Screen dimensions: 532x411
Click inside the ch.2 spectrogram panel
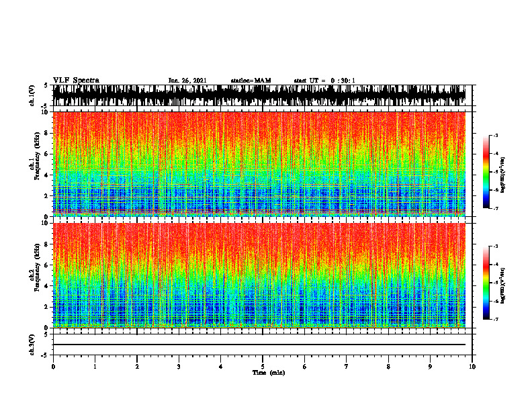259,275
